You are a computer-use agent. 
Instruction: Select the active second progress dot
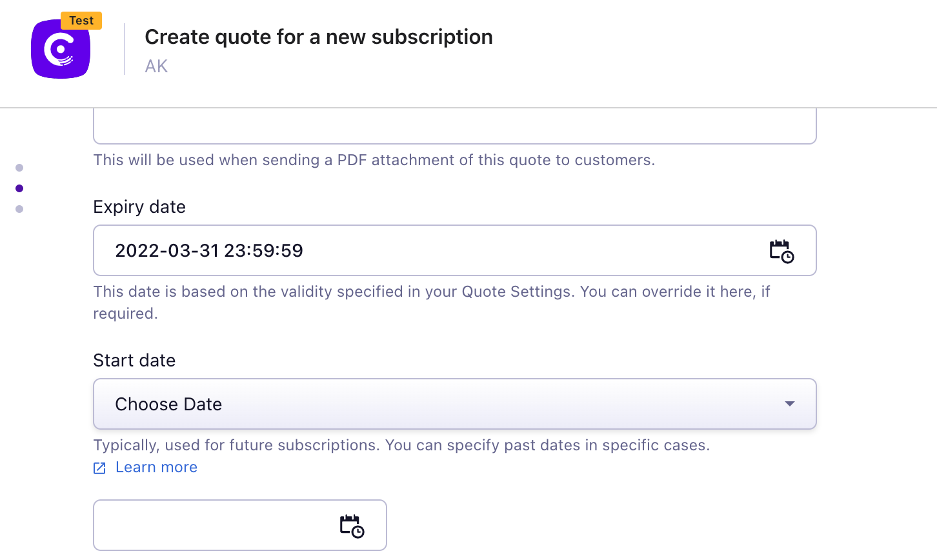coord(19,188)
